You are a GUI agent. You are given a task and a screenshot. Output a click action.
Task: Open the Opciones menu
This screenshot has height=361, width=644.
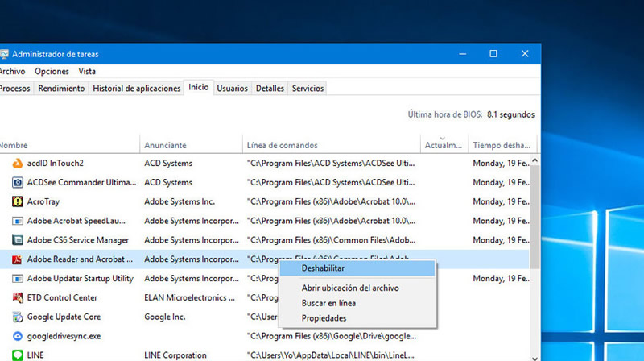(x=52, y=71)
